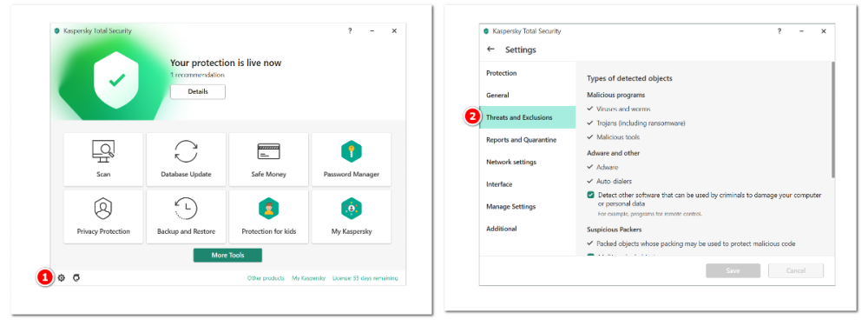Click the Malicious tools checkmark
The height and width of the screenshot is (326, 868).
590,137
